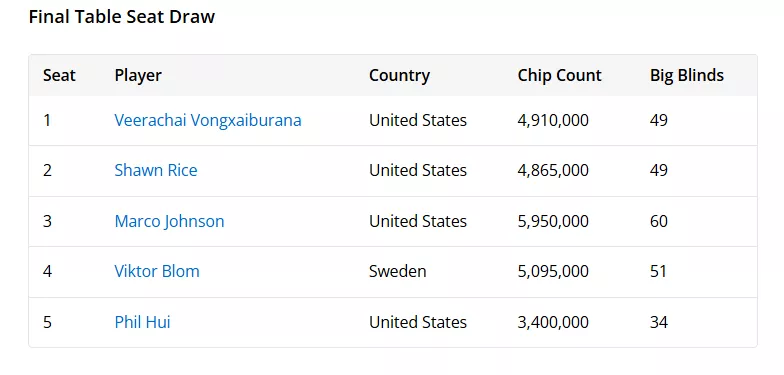Click the 60 big blinds value
Screen dimensions: 784x375
[x=659, y=221]
